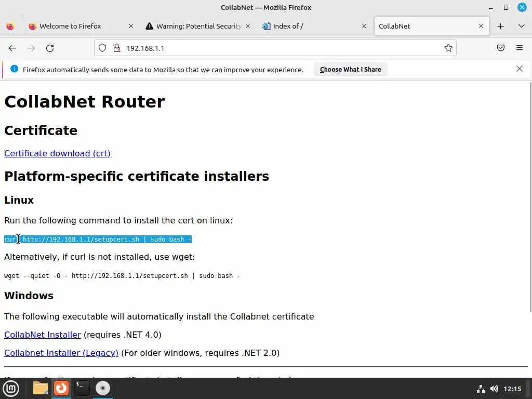Open the Linux Mint start menu
The height and width of the screenshot is (399, 532).
click(11, 389)
